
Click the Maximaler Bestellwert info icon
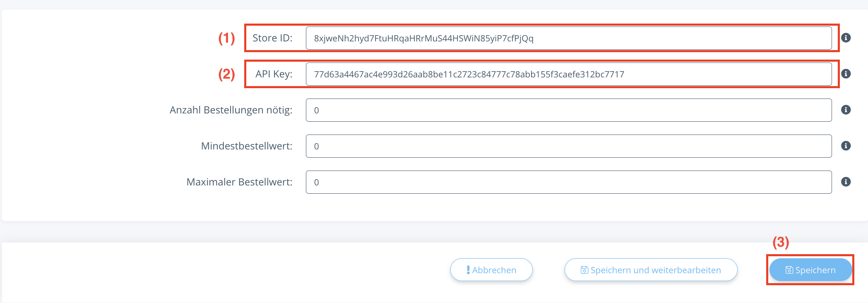click(846, 182)
